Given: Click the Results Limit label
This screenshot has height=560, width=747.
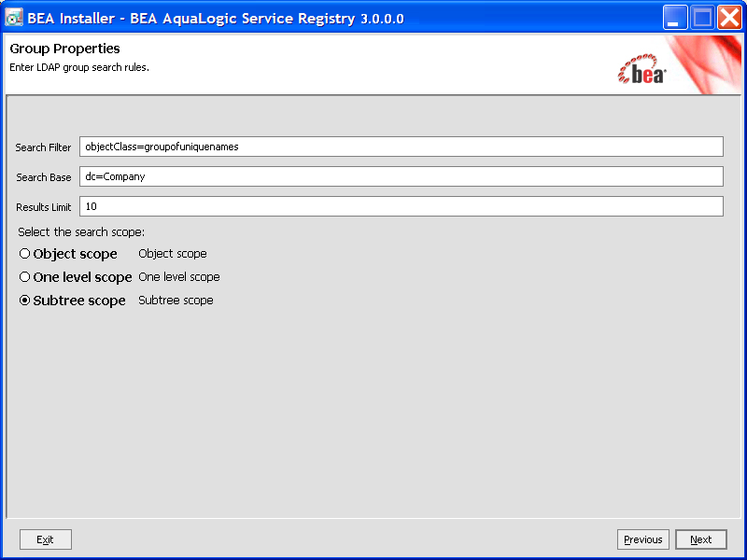Looking at the screenshot, I should click(43, 207).
